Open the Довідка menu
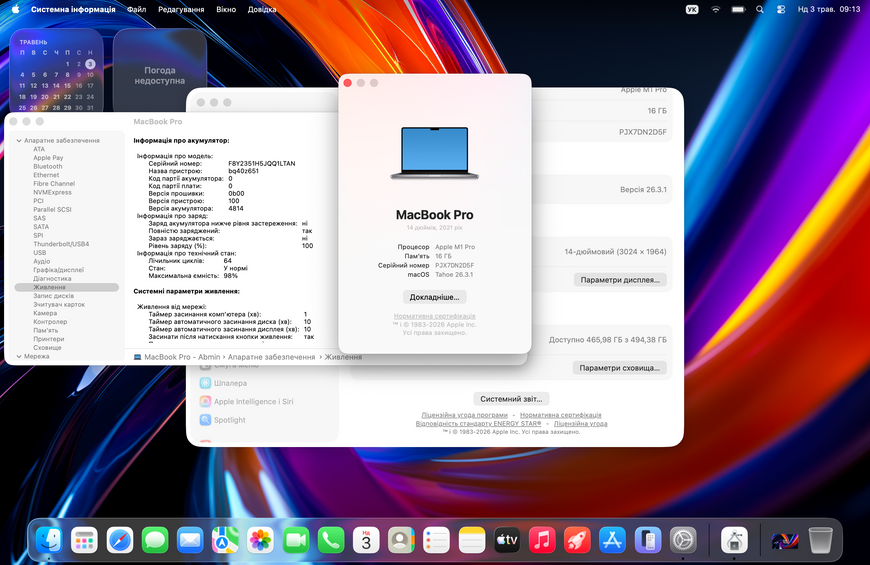Image resolution: width=870 pixels, height=565 pixels. coord(262,9)
